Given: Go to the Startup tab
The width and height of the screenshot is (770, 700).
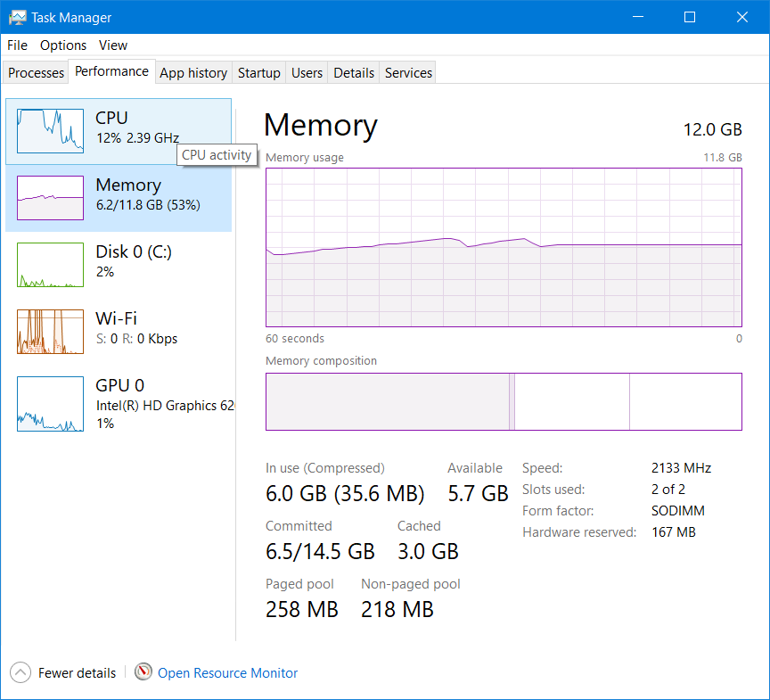Looking at the screenshot, I should (259, 73).
